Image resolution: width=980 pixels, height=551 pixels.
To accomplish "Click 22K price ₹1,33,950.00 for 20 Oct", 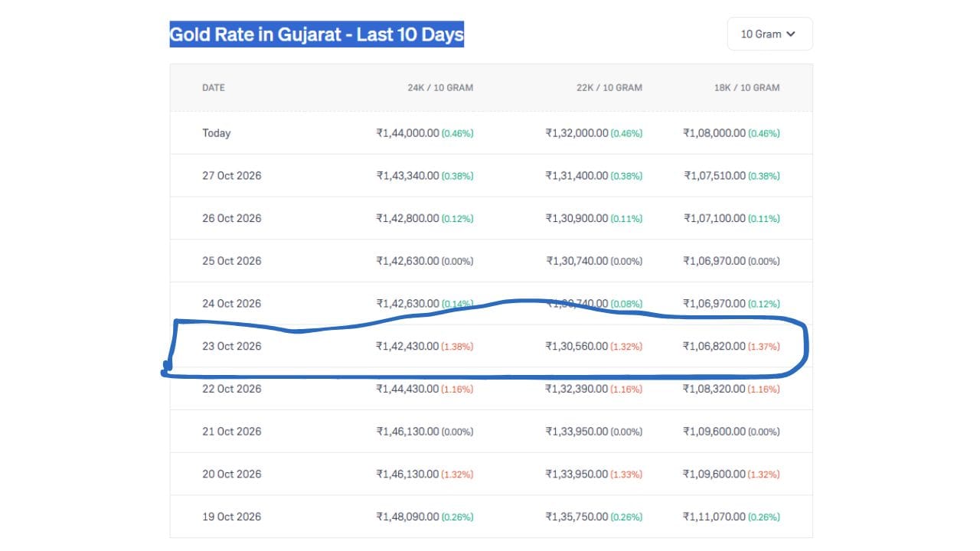I will 577,474.
